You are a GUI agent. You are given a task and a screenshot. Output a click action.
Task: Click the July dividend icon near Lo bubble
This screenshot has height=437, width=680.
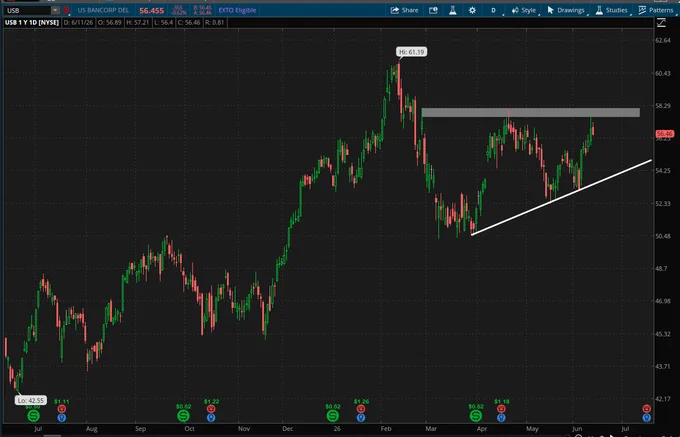pos(33,416)
